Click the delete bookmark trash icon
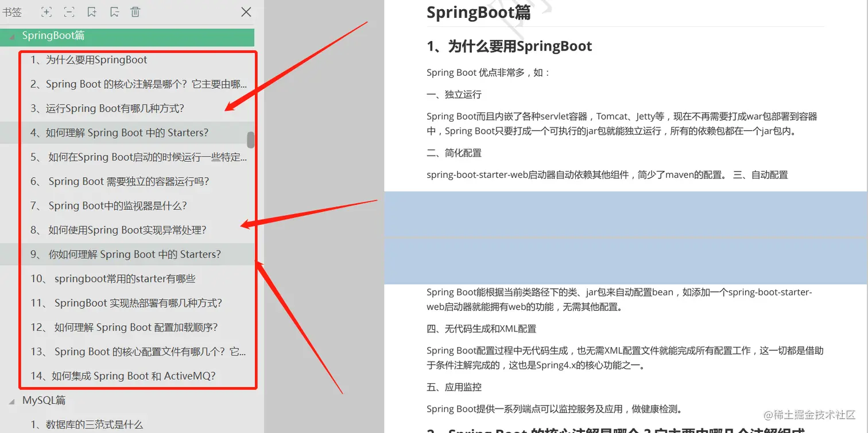 coord(135,11)
